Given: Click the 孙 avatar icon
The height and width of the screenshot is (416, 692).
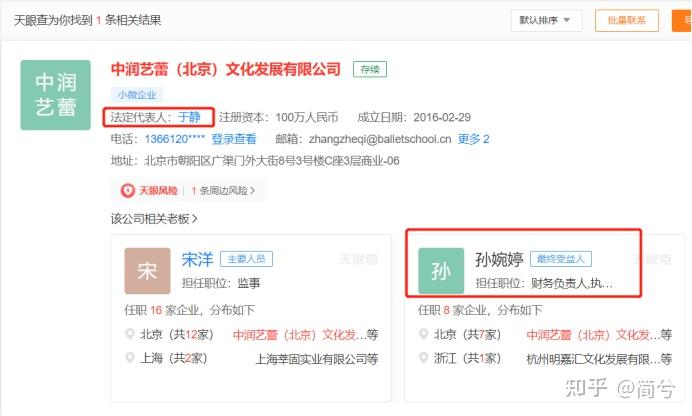Looking at the screenshot, I should pos(441,271).
